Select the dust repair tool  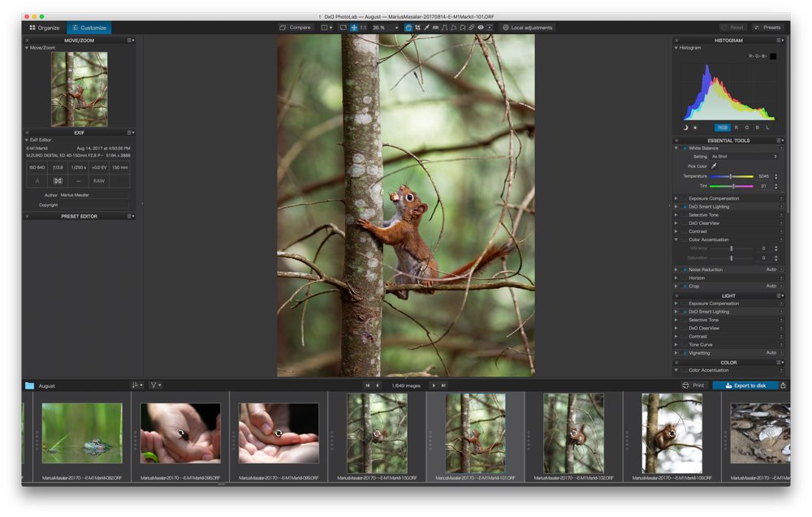click(471, 28)
